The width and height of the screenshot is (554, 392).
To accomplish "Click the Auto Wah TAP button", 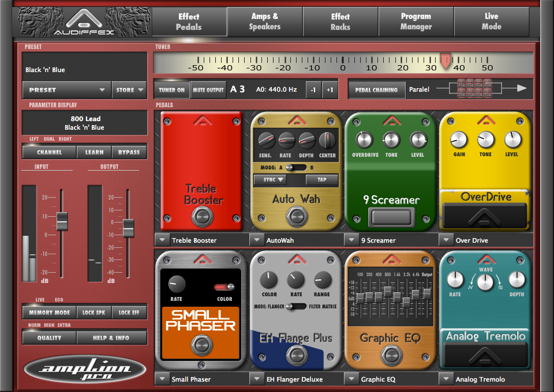I will [322, 180].
